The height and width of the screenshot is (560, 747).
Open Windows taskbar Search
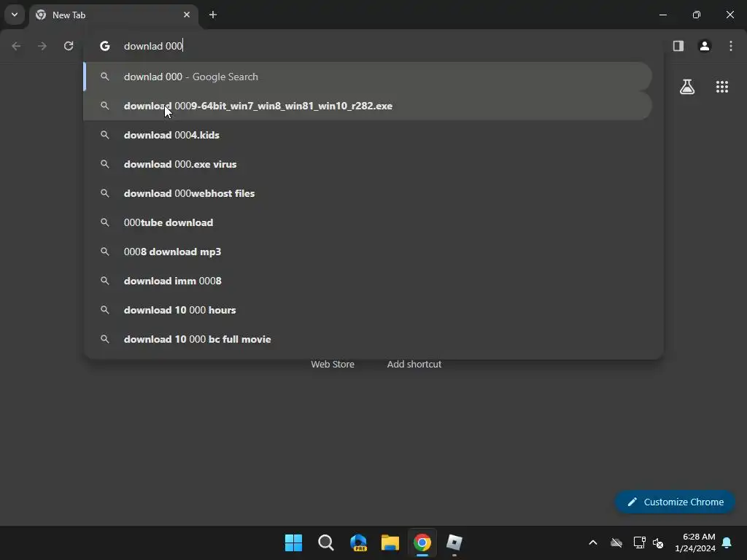326,542
